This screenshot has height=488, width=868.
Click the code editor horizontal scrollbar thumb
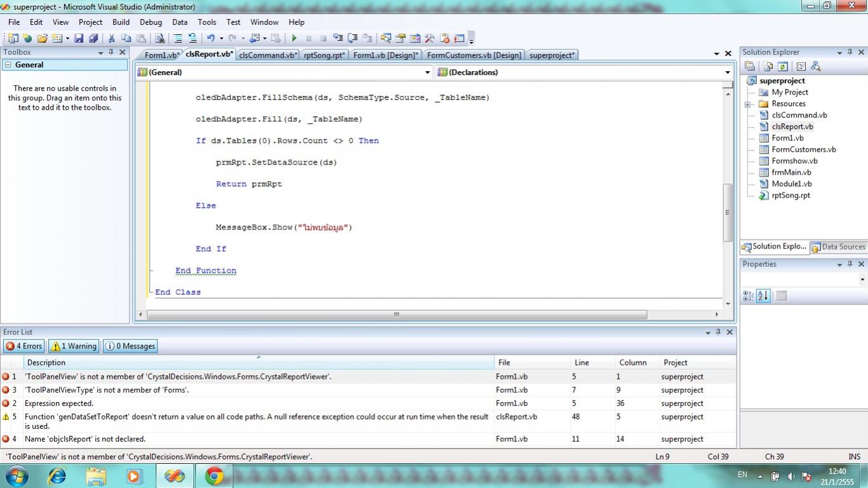[397, 315]
